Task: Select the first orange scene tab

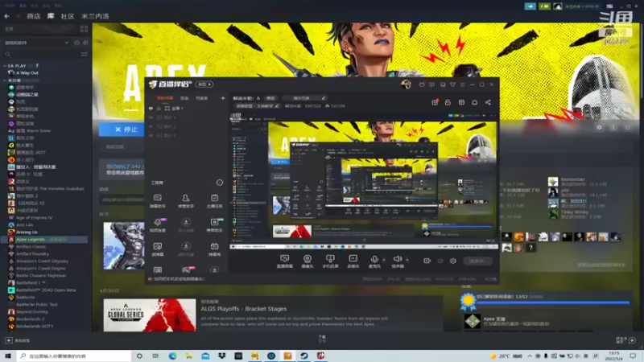Action: coord(165,98)
